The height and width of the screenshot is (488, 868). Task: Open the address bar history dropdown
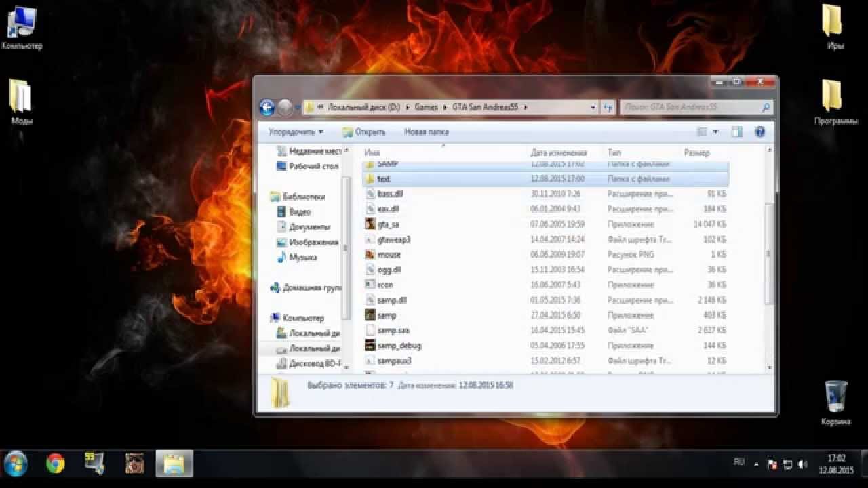(x=593, y=107)
